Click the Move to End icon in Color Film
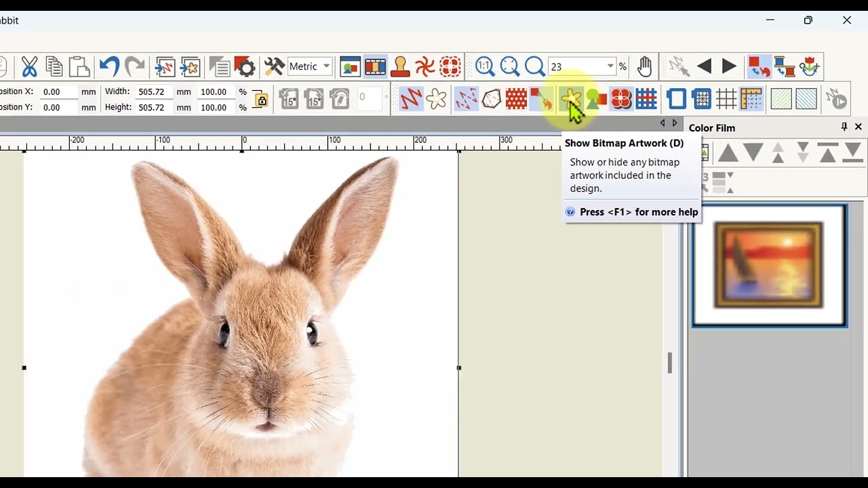Screen dimensions: 868x488 852,152
